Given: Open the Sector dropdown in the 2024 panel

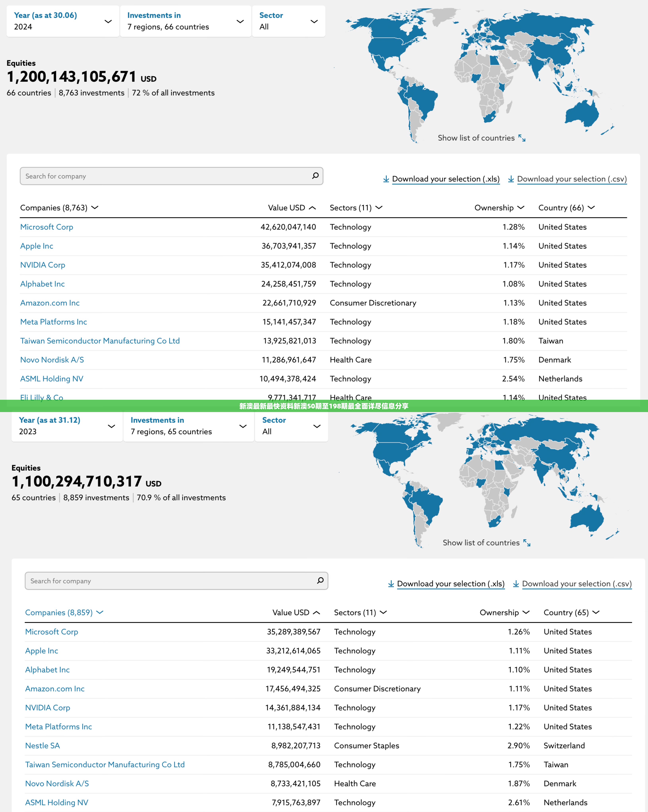Looking at the screenshot, I should [x=289, y=21].
